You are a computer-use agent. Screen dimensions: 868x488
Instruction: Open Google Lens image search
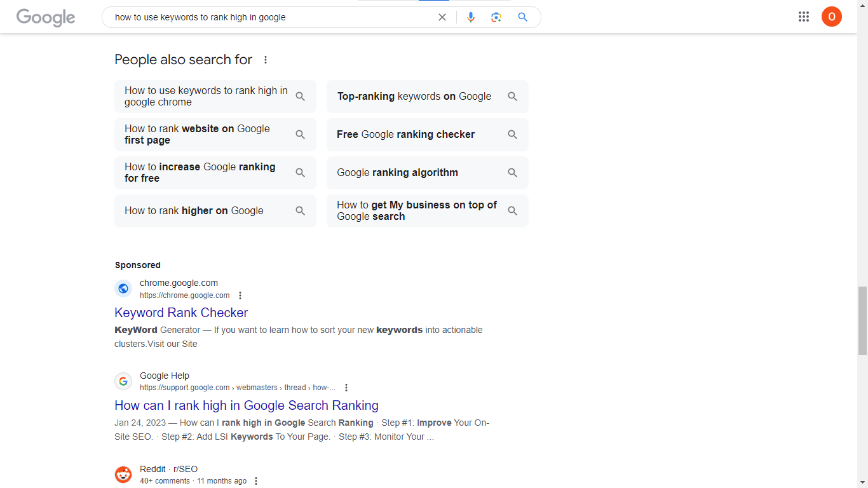[496, 17]
